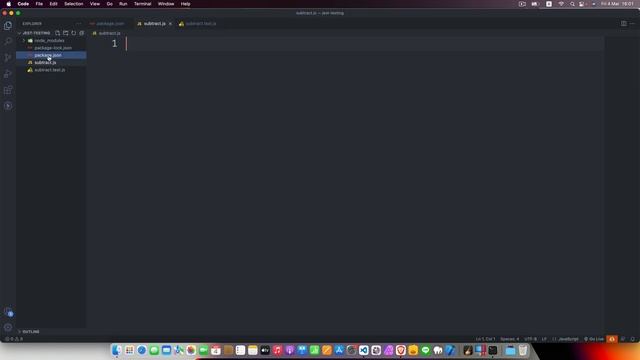Viewport: 640px width, 360px height.
Task: Open Apple TV from the Dock
Action: pyautogui.click(x=265, y=350)
